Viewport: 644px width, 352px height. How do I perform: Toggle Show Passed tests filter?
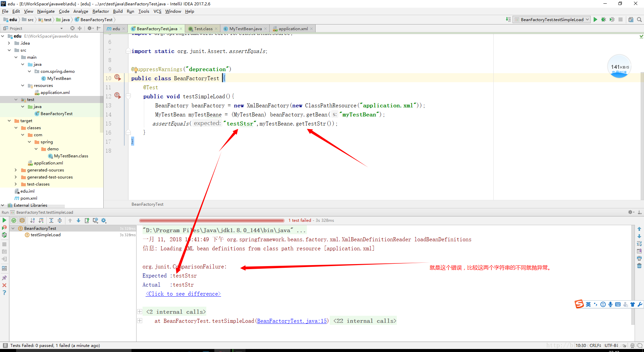(14, 220)
